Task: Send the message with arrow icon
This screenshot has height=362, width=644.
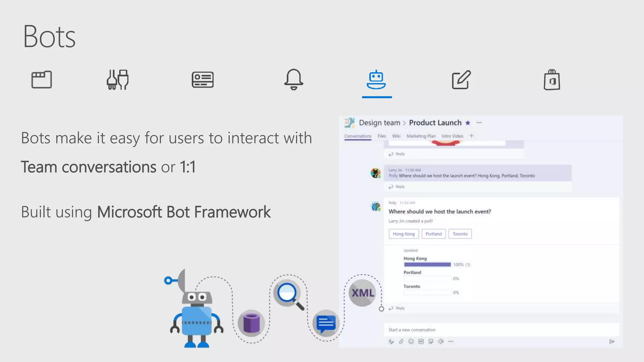Action: pyautogui.click(x=612, y=341)
